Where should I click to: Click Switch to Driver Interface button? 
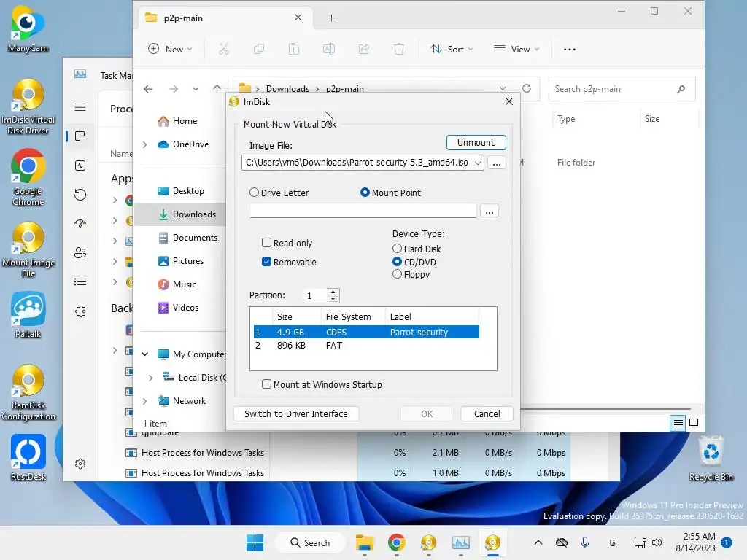pyautogui.click(x=296, y=414)
